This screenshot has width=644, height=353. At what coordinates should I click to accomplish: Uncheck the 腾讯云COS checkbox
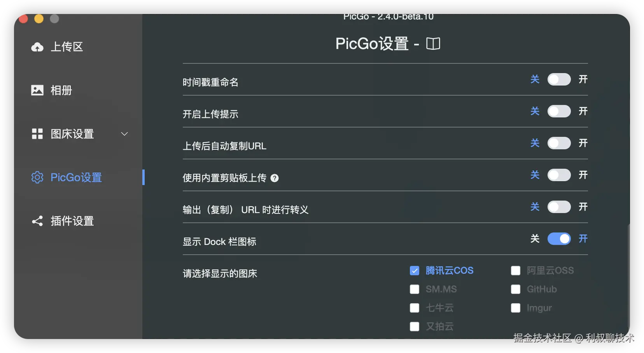click(x=415, y=271)
